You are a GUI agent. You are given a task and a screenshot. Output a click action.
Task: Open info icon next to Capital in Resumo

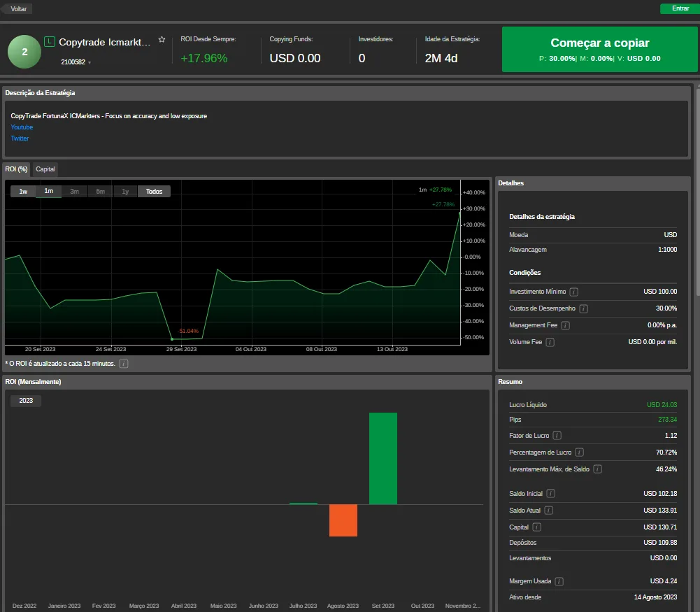[536, 527]
